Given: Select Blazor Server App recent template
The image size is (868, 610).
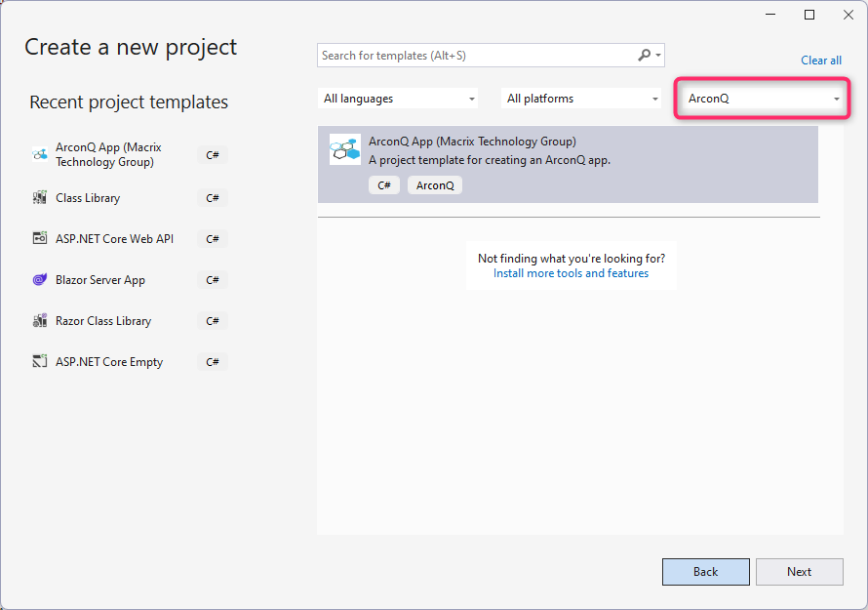Looking at the screenshot, I should [x=130, y=280].
